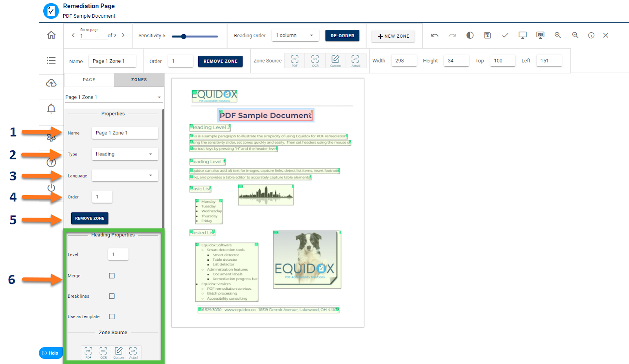Open the Help button

51,353
